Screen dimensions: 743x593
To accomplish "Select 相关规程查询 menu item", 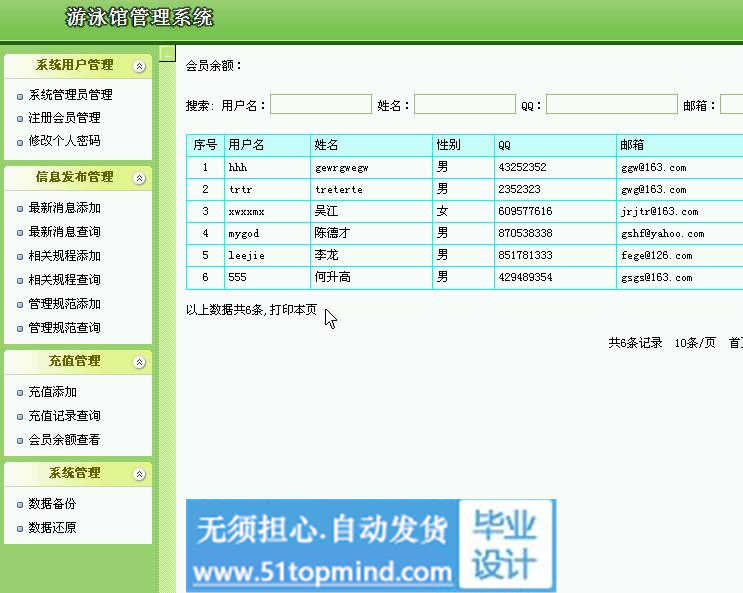I will 64,280.
